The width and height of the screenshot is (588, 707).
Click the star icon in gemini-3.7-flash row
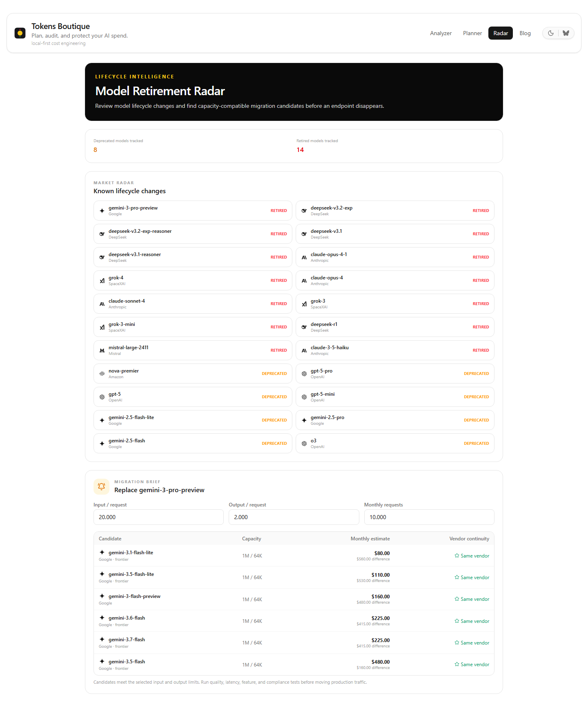click(x=457, y=642)
